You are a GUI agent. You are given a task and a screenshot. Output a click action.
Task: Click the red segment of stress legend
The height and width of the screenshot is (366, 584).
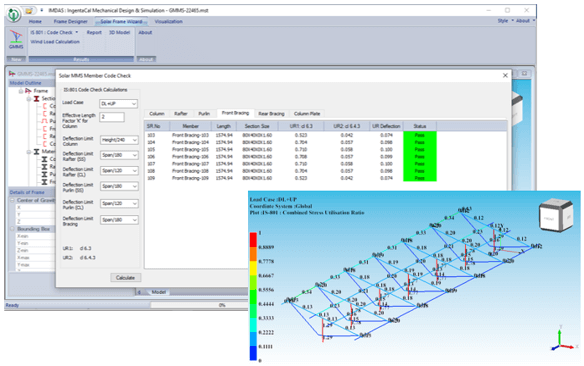pyautogui.click(x=253, y=240)
